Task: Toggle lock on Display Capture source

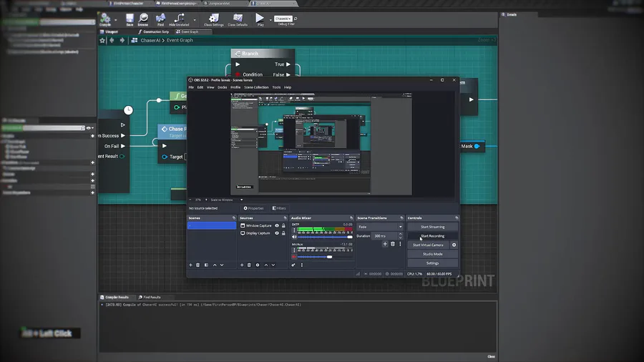Action: click(283, 233)
